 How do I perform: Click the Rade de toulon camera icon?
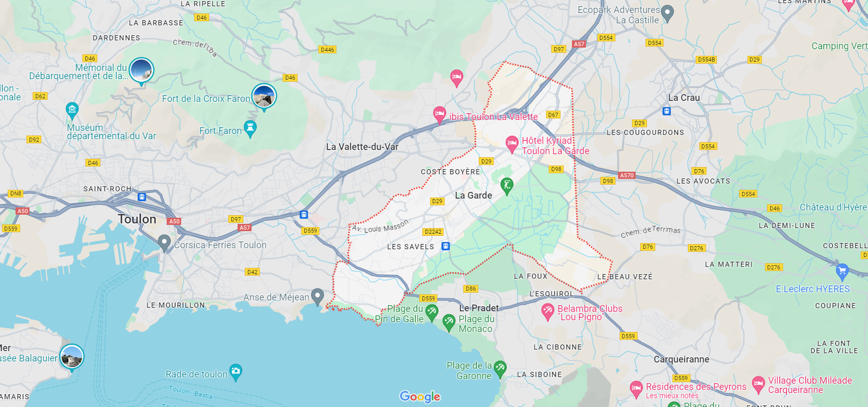[x=235, y=372]
